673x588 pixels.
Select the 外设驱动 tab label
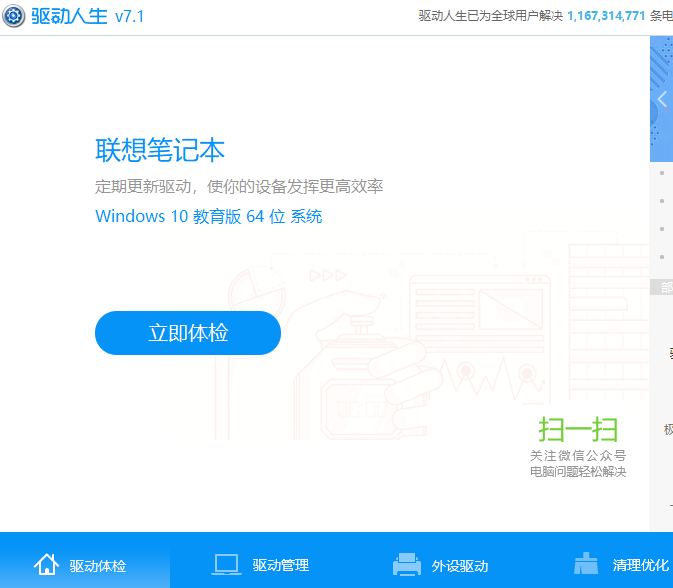coord(460,566)
